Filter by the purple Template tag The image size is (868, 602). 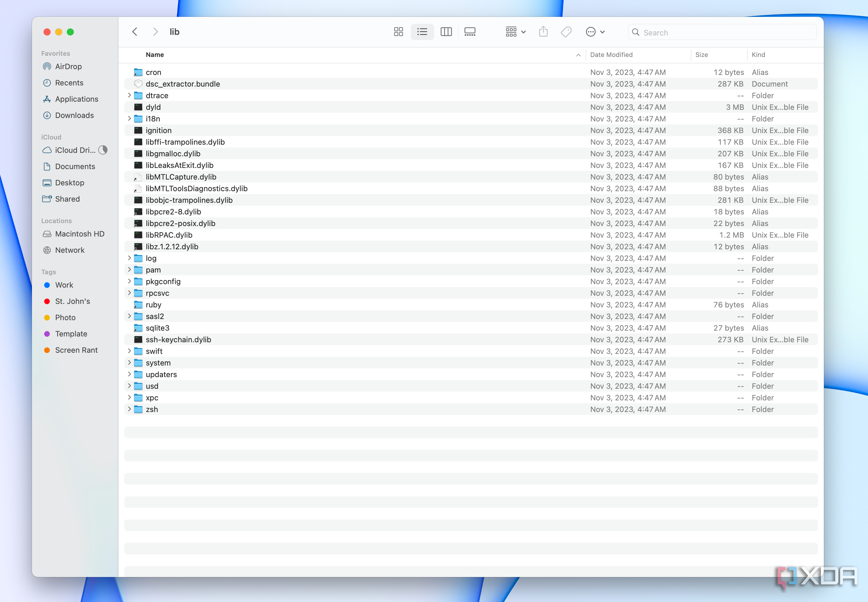71,334
